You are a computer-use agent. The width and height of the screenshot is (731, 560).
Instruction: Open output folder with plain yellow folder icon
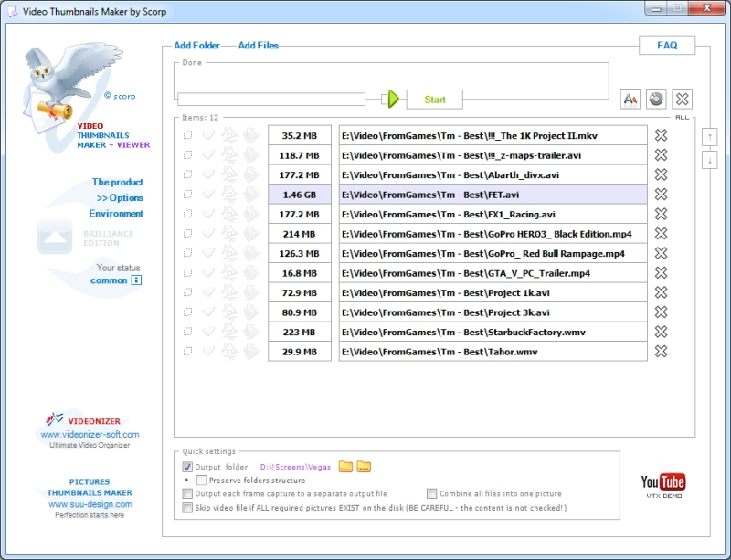[x=345, y=466]
